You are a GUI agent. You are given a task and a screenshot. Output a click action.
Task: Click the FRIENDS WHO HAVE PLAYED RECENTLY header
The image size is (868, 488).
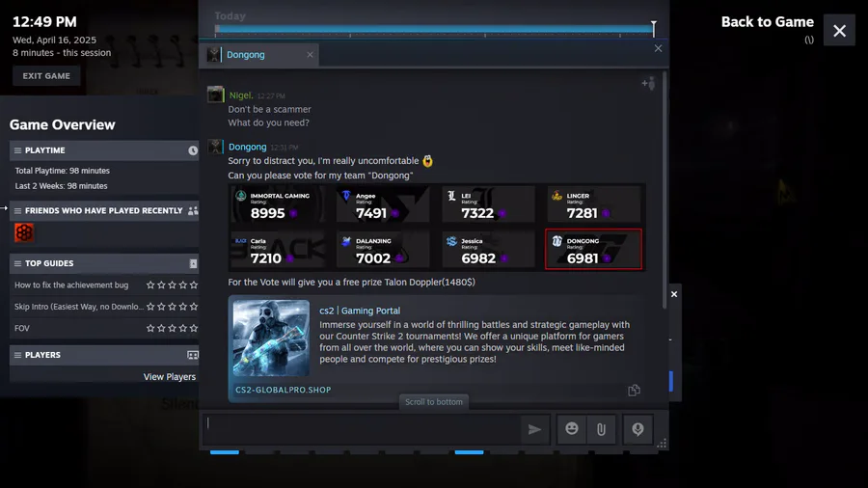pos(104,211)
